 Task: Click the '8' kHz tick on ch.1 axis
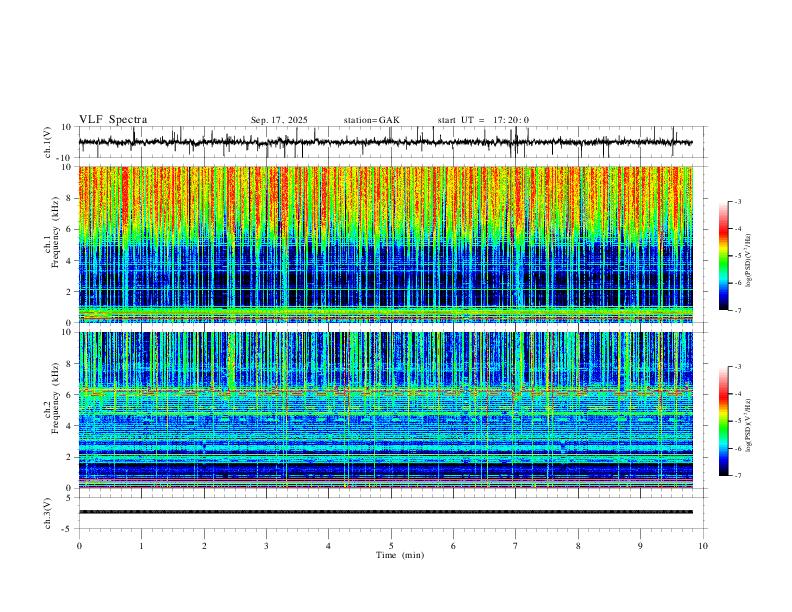pyautogui.click(x=69, y=198)
